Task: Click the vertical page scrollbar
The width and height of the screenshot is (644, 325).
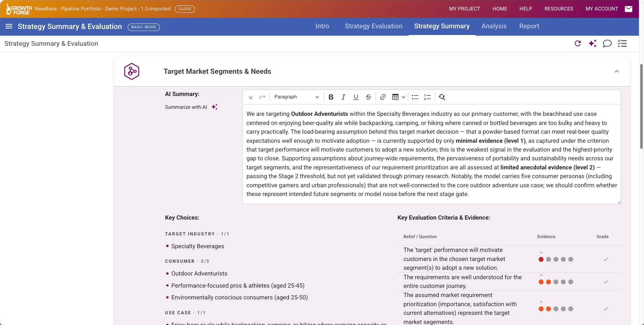Action: pos(641,106)
